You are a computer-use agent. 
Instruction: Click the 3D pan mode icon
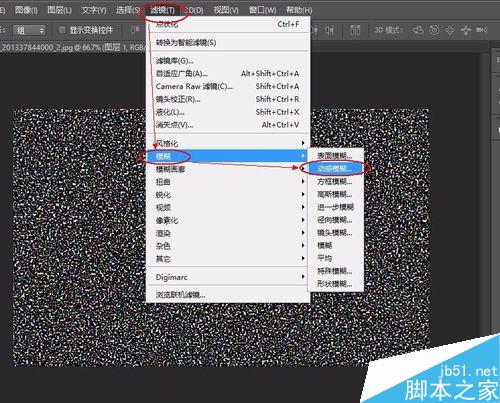pos(450,30)
